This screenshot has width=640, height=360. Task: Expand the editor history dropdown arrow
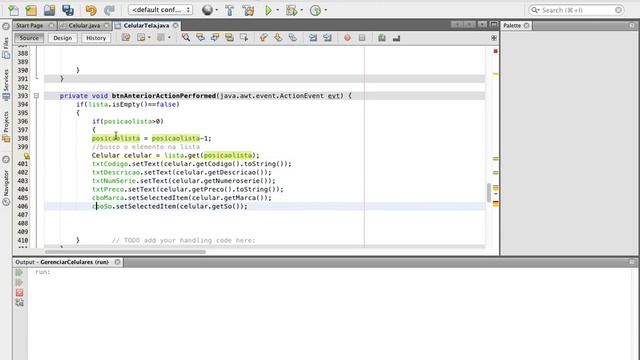(x=149, y=38)
